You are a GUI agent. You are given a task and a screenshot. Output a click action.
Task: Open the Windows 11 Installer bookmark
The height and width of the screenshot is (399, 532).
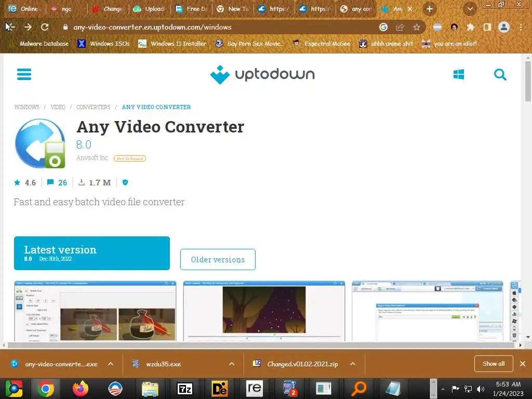(x=172, y=44)
